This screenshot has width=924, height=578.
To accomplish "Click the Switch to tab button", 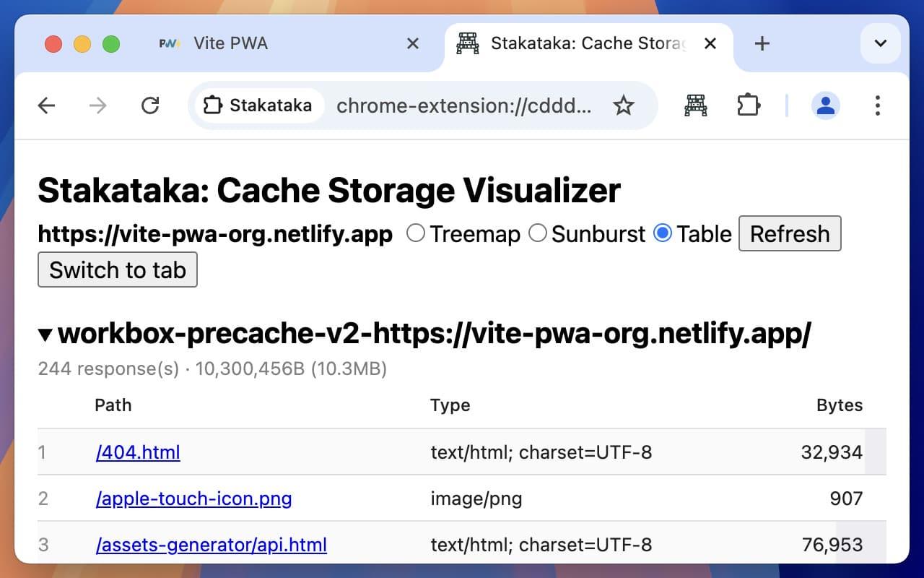I will 118,269.
